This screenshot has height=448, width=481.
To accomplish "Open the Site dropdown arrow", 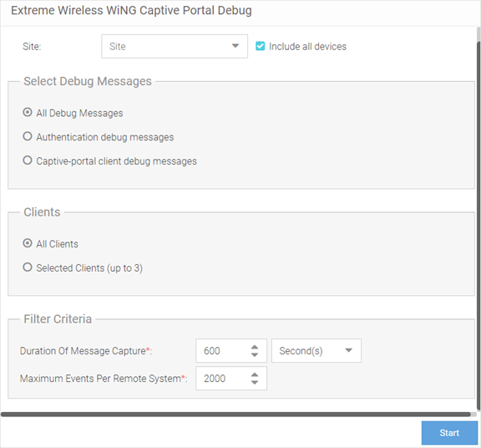I will pos(235,46).
